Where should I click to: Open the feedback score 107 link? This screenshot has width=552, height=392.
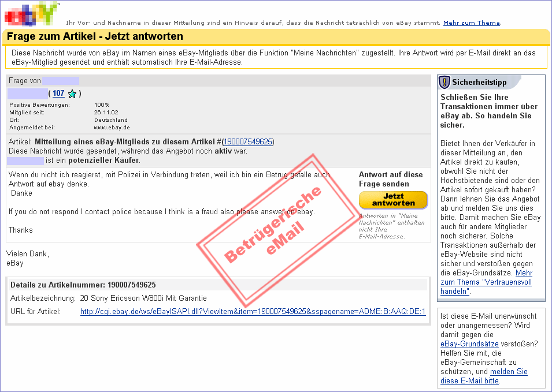tap(58, 93)
